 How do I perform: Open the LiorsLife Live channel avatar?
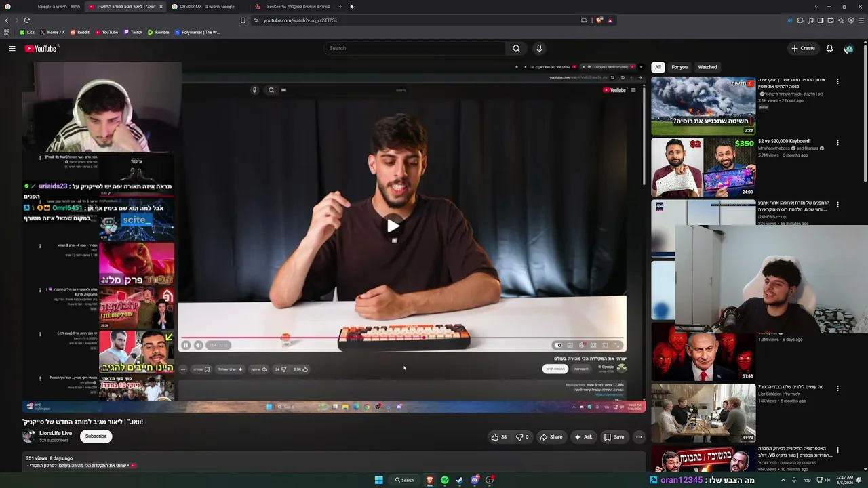point(28,436)
